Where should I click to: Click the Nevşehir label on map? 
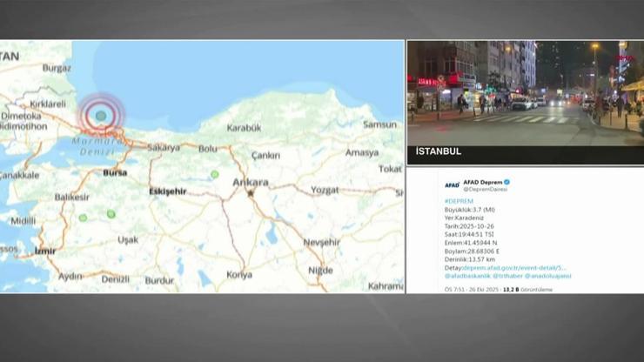(322, 243)
